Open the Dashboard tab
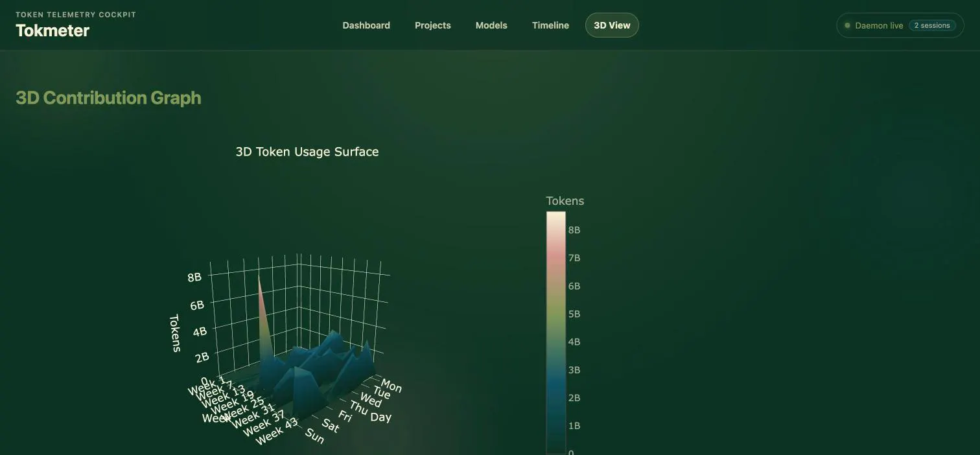The image size is (980, 455). [366, 25]
